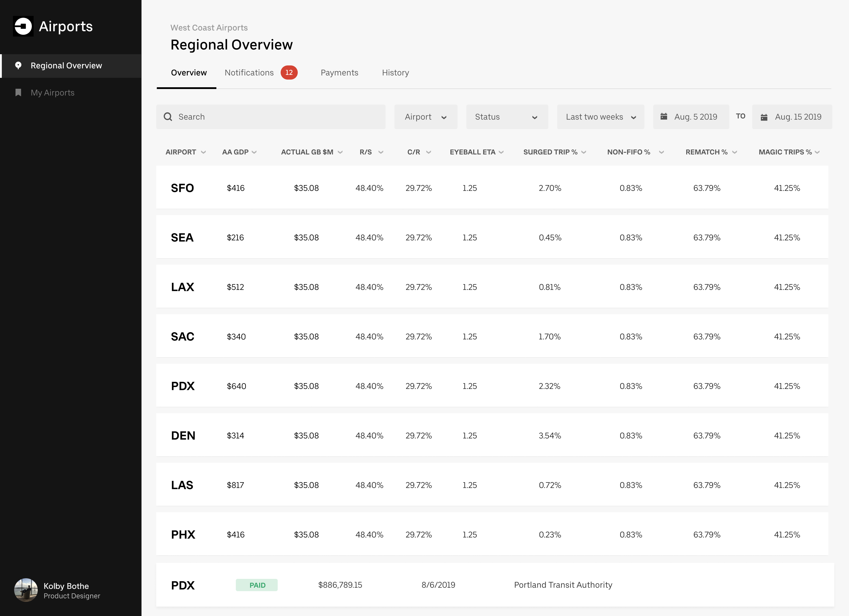Click the 8/6/2019 payment date
849x616 pixels.
[x=438, y=585]
